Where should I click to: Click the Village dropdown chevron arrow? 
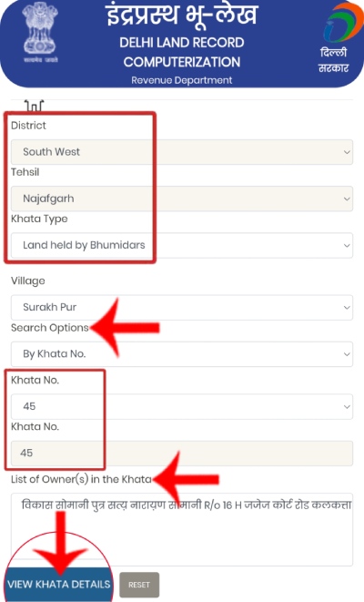click(347, 308)
